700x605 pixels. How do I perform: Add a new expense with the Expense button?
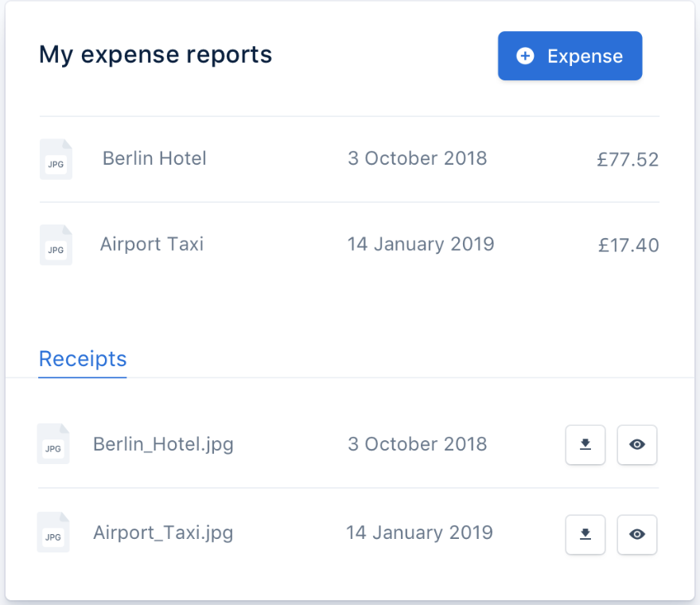[x=570, y=56]
